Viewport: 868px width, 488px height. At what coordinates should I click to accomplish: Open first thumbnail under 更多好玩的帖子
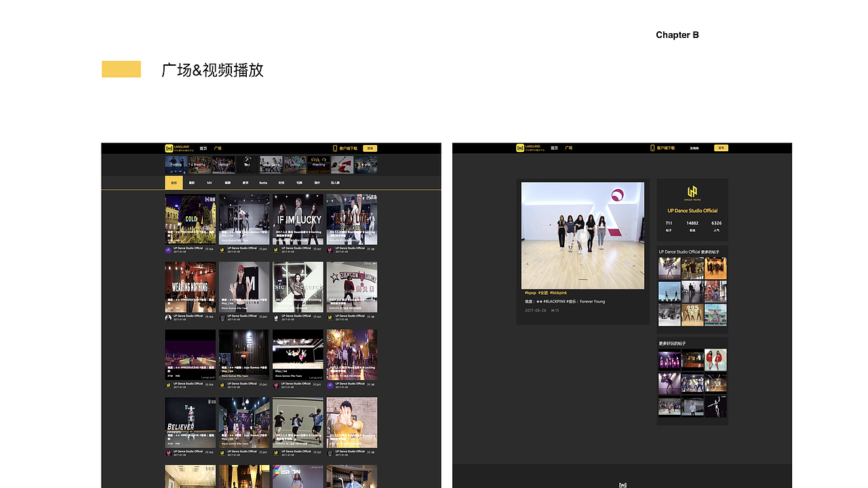click(669, 359)
